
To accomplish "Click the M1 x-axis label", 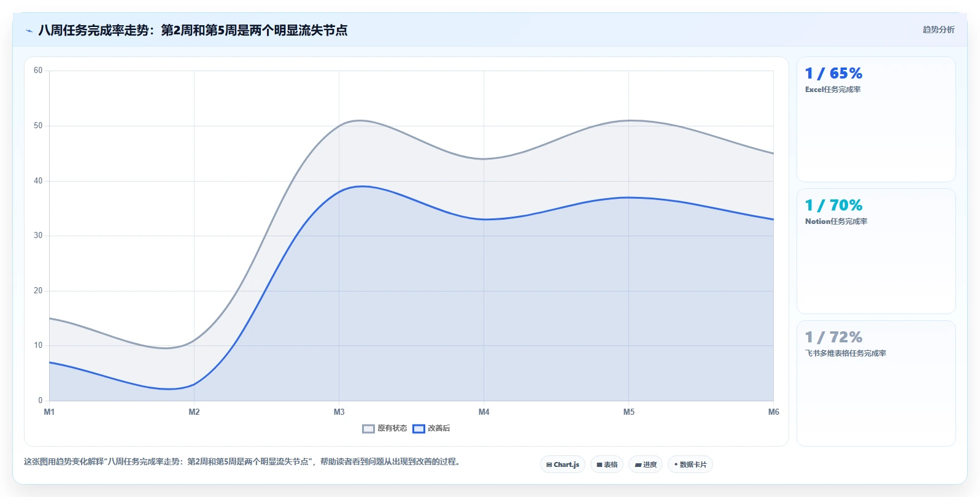I will click(x=49, y=412).
